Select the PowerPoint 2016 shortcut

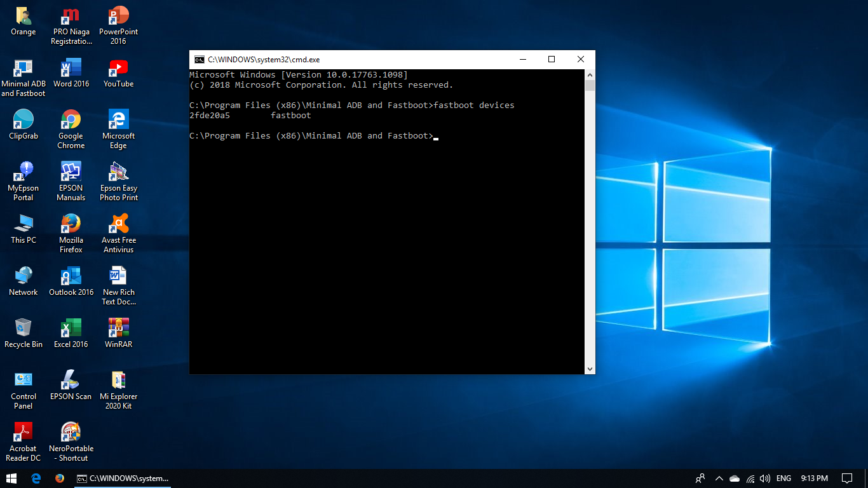coord(119,26)
